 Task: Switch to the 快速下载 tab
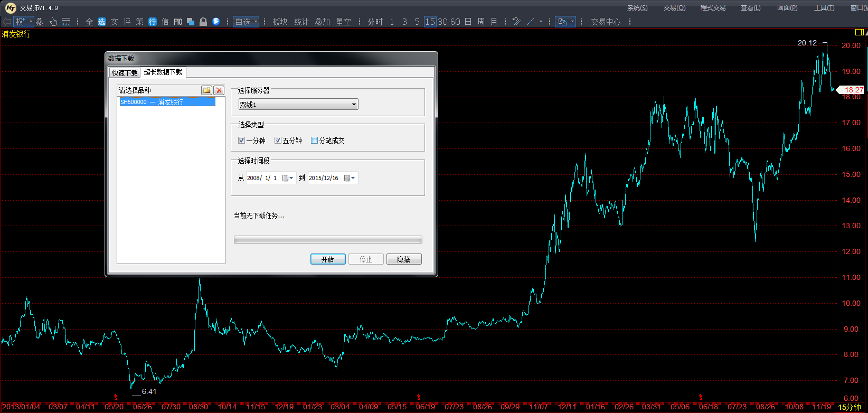(125, 73)
